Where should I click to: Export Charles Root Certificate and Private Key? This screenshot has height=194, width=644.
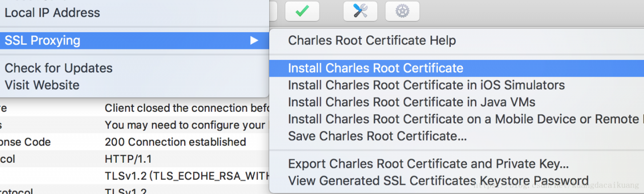coord(428,164)
